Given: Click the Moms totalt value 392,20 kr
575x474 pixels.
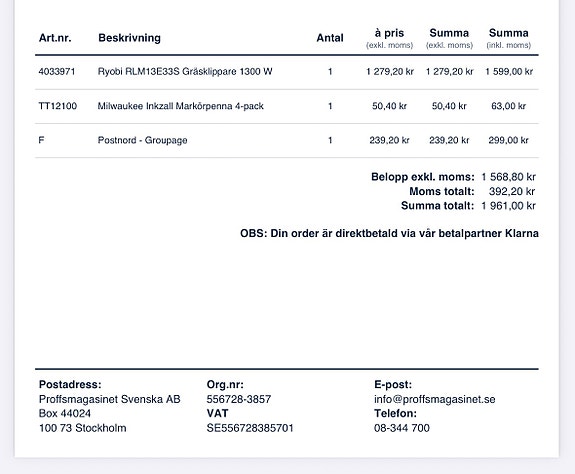Looking at the screenshot, I should point(512,191).
